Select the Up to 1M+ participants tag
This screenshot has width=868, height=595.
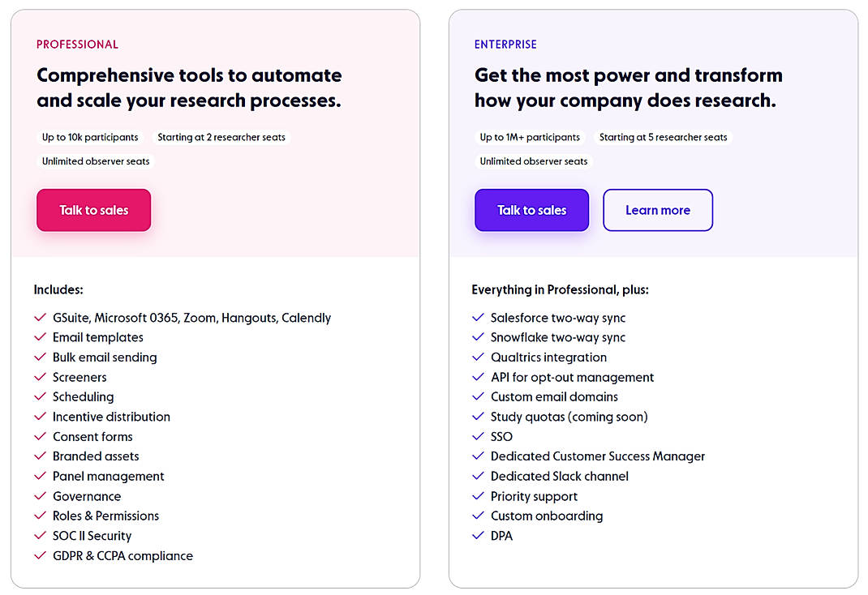[529, 137]
